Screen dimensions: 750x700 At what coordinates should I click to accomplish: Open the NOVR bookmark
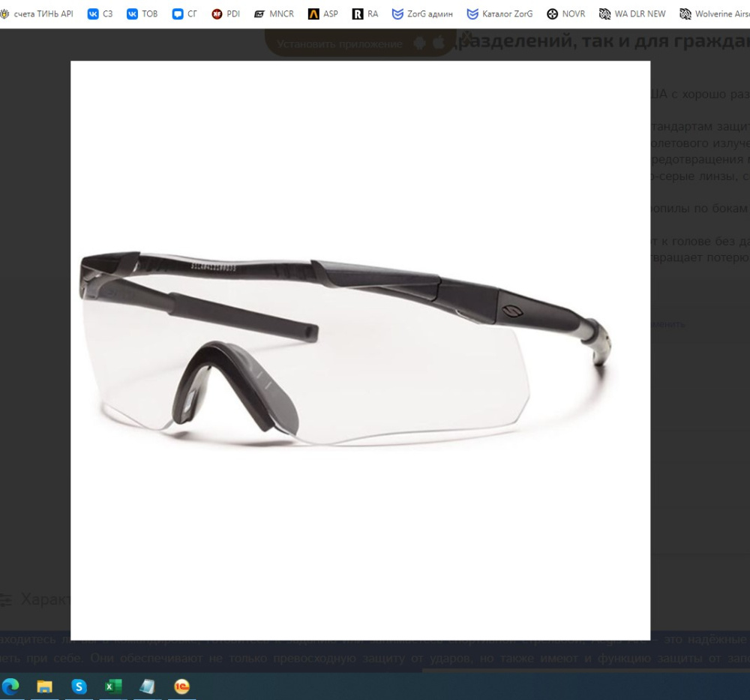point(566,14)
